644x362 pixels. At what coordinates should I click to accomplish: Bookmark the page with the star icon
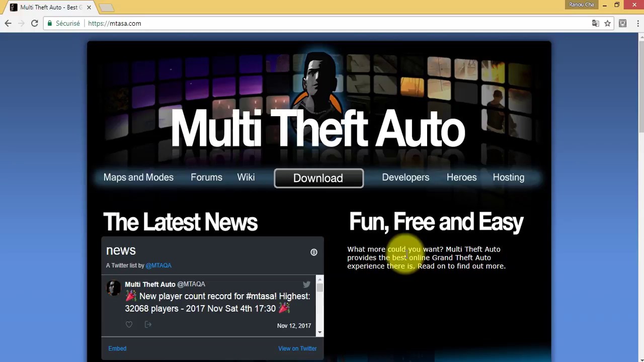point(607,23)
